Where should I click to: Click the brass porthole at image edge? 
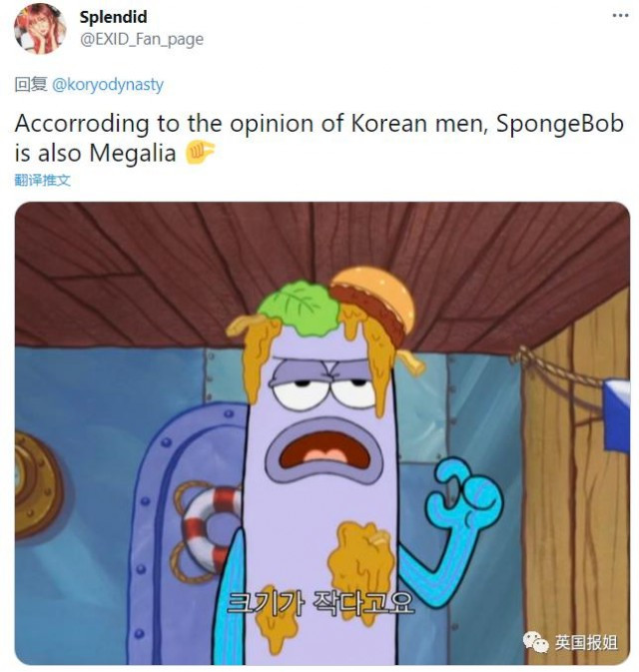tap(36, 485)
